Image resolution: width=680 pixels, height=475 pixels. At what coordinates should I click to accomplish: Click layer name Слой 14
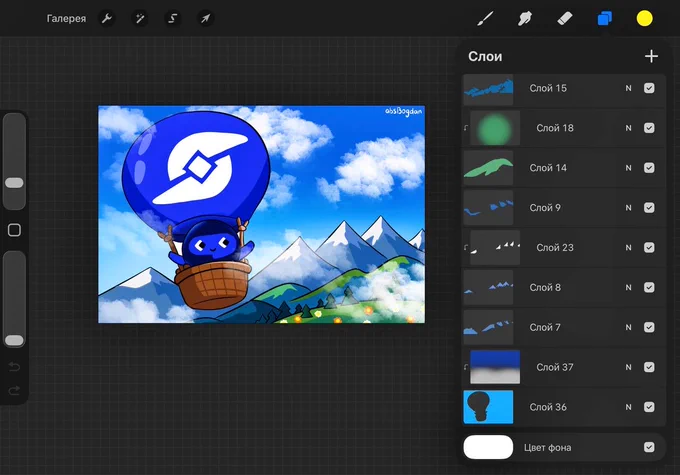[548, 168]
